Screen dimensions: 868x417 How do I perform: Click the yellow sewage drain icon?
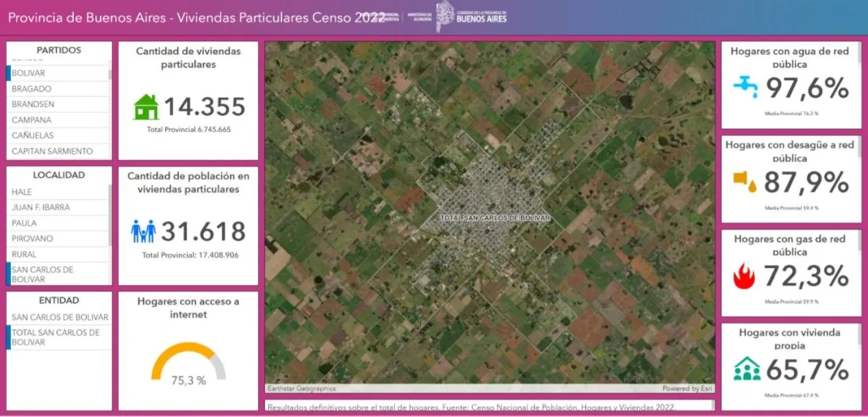tap(745, 181)
